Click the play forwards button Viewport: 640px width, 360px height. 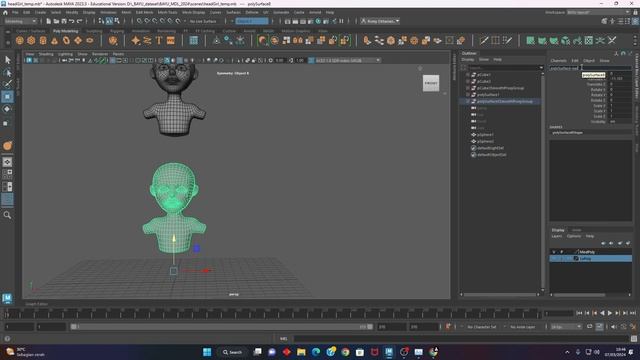[x=610, y=313]
